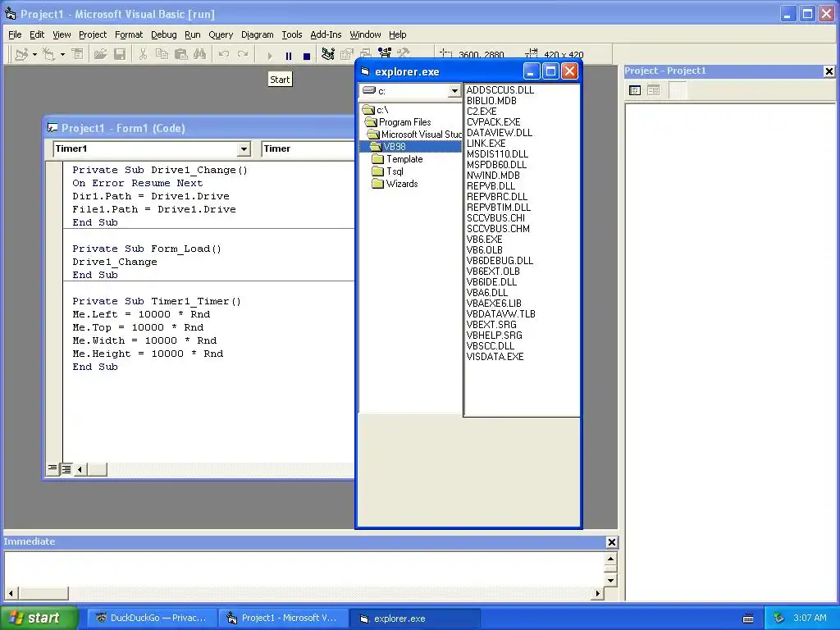
Task: Select VB6.EXE in file list
Action: pos(484,240)
